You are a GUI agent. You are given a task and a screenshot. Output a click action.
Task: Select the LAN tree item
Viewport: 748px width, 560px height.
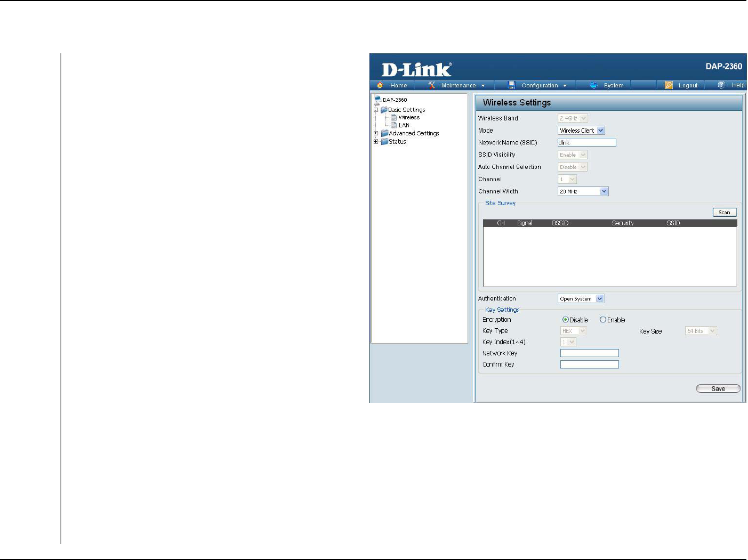[x=404, y=125]
